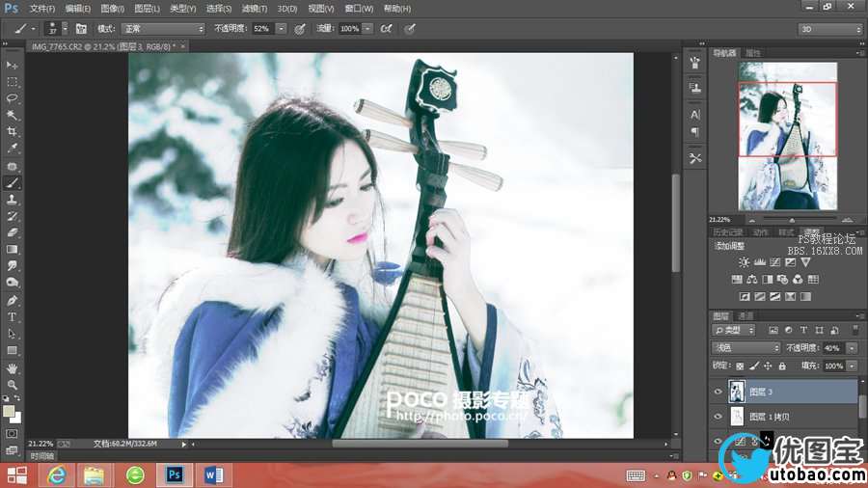868x488 pixels.
Task: Open tool preset picker arrow
Action: 33,29
